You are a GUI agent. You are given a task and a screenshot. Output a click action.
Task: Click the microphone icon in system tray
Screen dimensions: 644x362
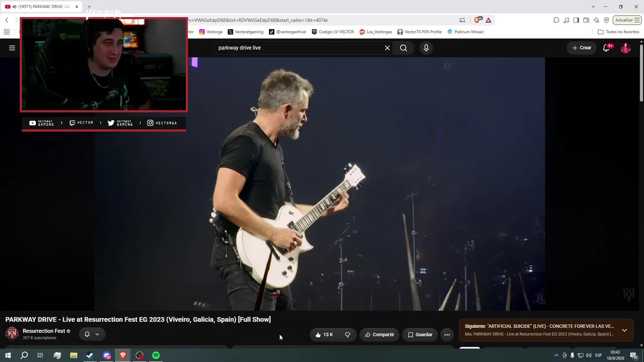pyautogui.click(x=572, y=355)
